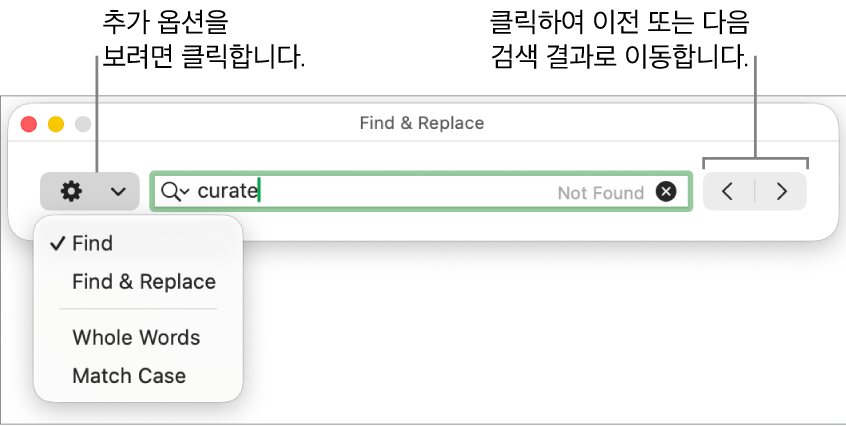Close the Find & Replace window
This screenshot has height=426, width=846.
(x=29, y=124)
